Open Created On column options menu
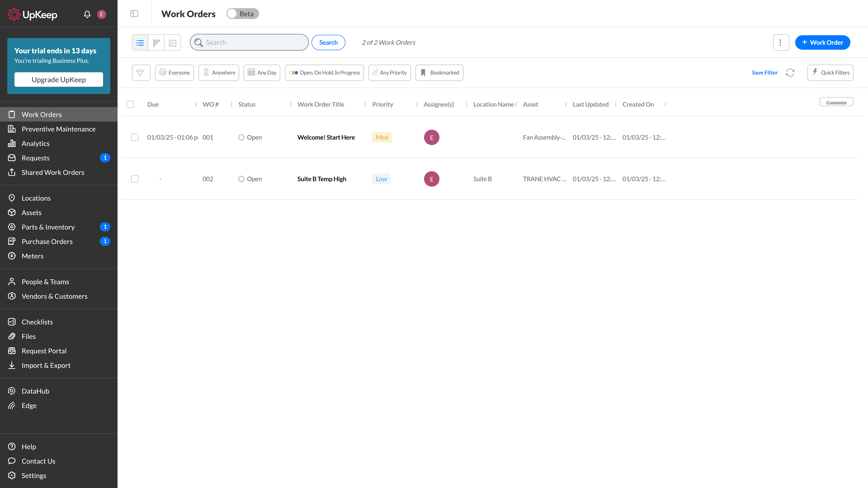Image resolution: width=868 pixels, height=488 pixels. (665, 104)
